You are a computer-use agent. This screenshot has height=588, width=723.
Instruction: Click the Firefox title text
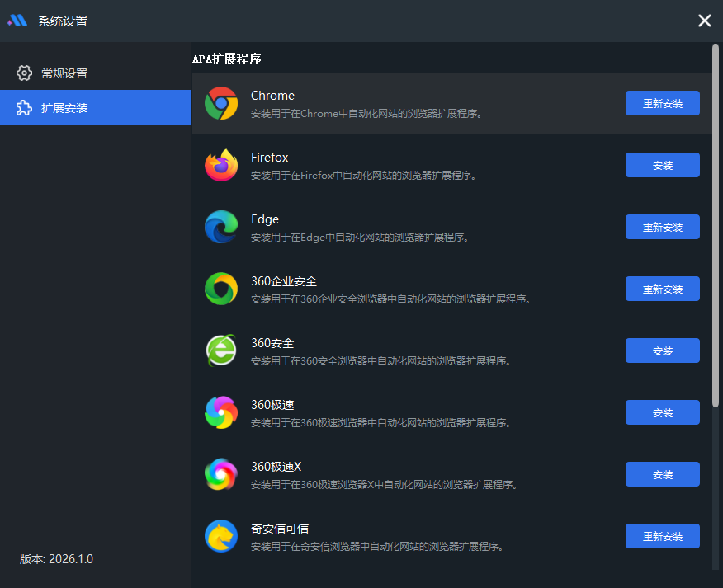click(270, 158)
